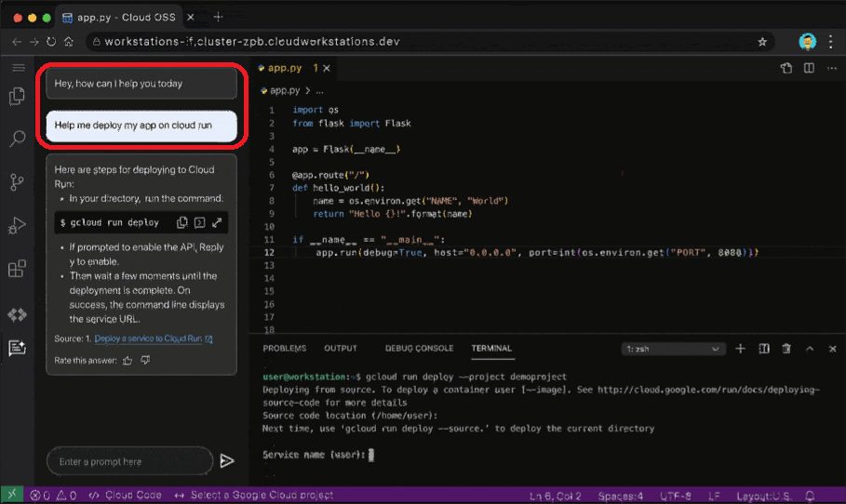The height and width of the screenshot is (504, 846).
Task: Select the TERMINAL tab
Action: click(491, 348)
